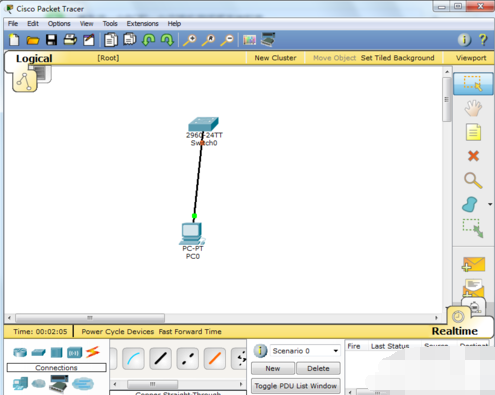Toggle the Logical workspace view
The width and height of the screenshot is (495, 395).
pyautogui.click(x=34, y=58)
